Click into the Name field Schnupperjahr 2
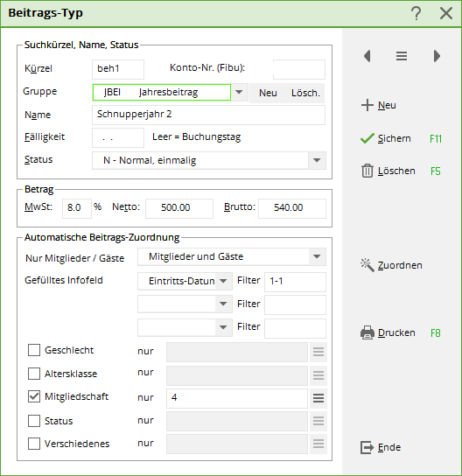The height and width of the screenshot is (476, 462). coord(208,115)
